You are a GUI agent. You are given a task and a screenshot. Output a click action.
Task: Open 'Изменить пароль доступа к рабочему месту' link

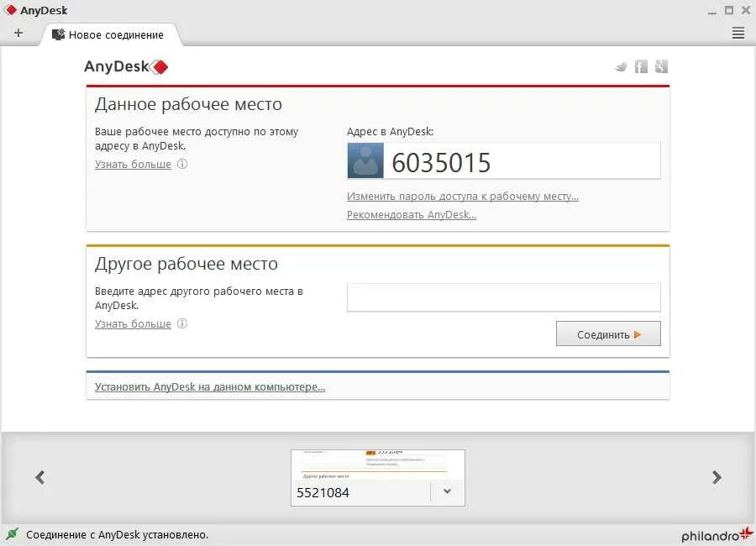[462, 197]
